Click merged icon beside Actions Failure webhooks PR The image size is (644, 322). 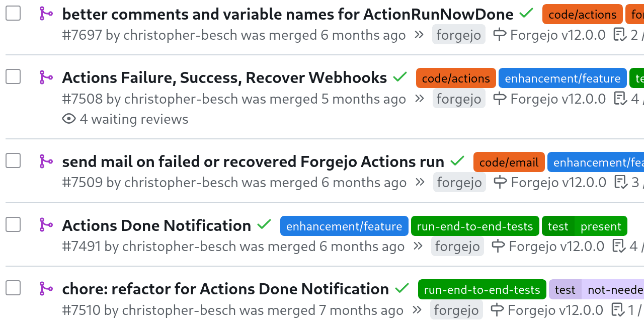[x=46, y=77]
